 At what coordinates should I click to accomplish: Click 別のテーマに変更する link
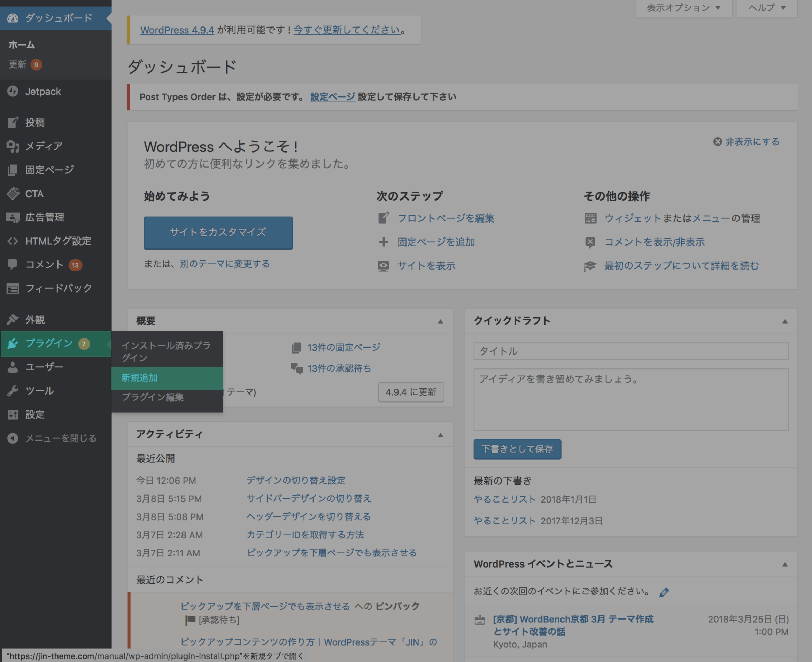(225, 264)
